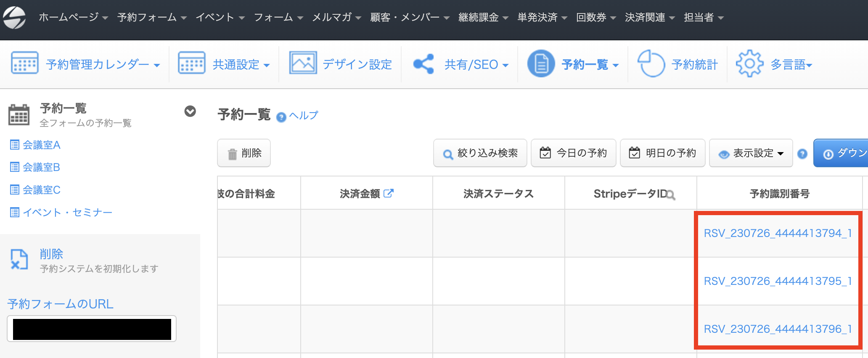Click the site logo in top-left corner
The image size is (868, 358).
[x=14, y=18]
